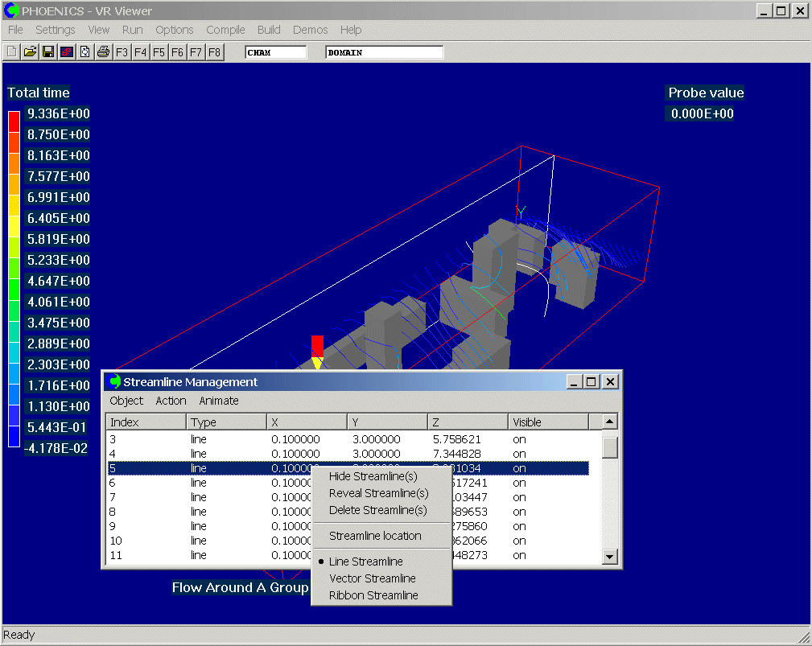Viewport: 812px width, 646px height.
Task: Click the Z column header
Action: pyautogui.click(x=468, y=422)
